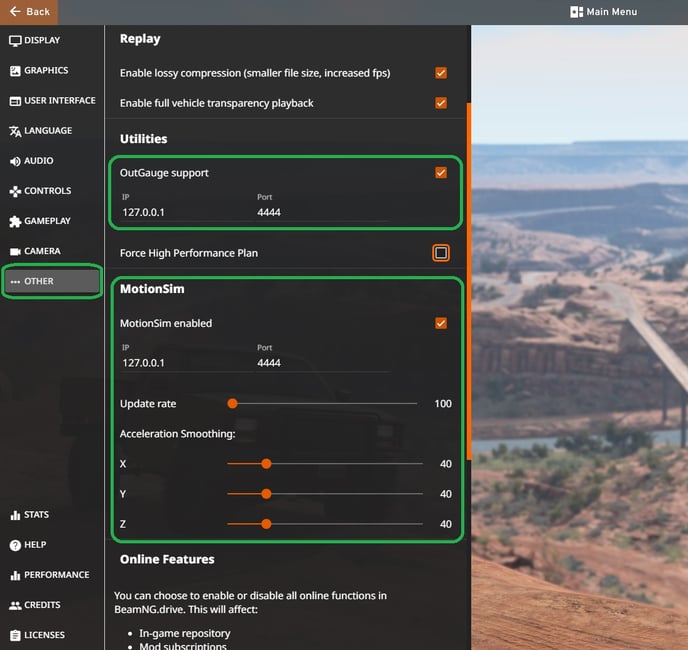Click the Language translate icon

[15, 131]
